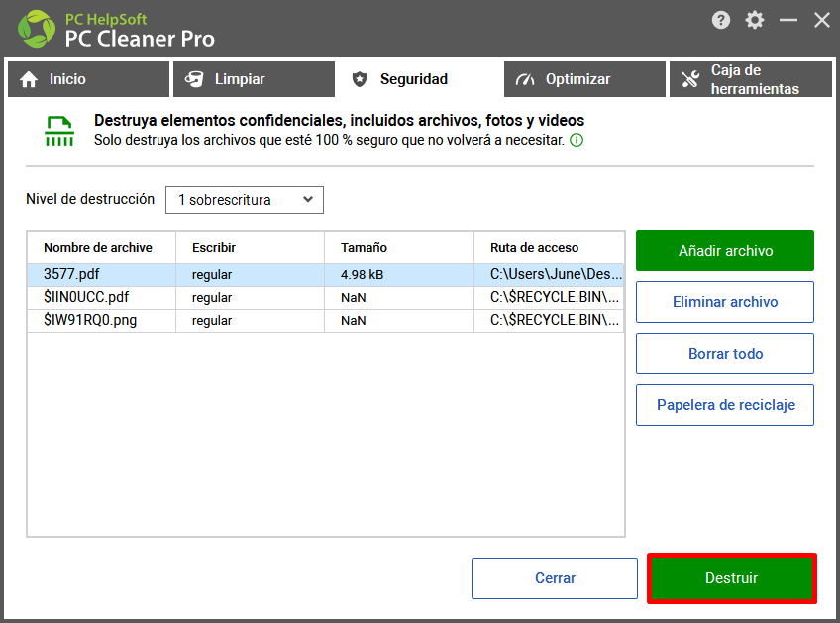Go to the Optimizar tab
This screenshot has width=840, height=623.
tap(584, 79)
